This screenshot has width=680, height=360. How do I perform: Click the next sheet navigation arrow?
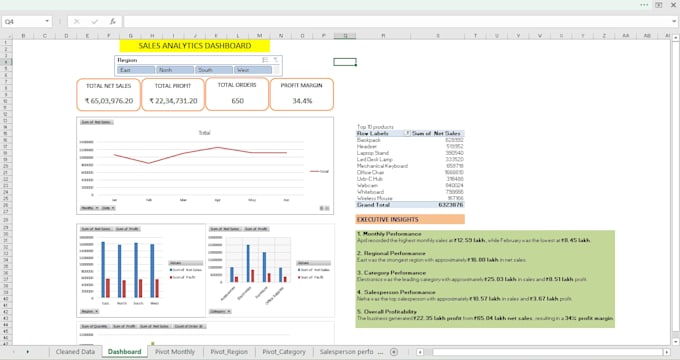(28, 352)
